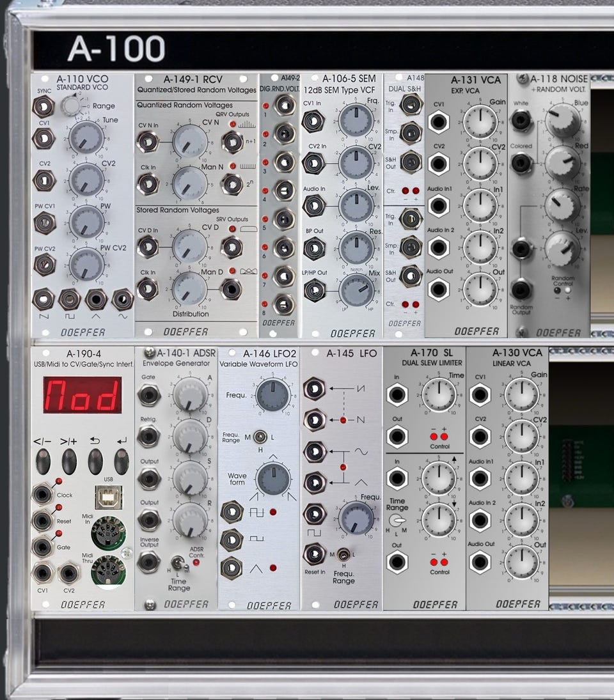
Task: Turn the Range selector knob on A-110 VCO
Action: click(x=71, y=105)
